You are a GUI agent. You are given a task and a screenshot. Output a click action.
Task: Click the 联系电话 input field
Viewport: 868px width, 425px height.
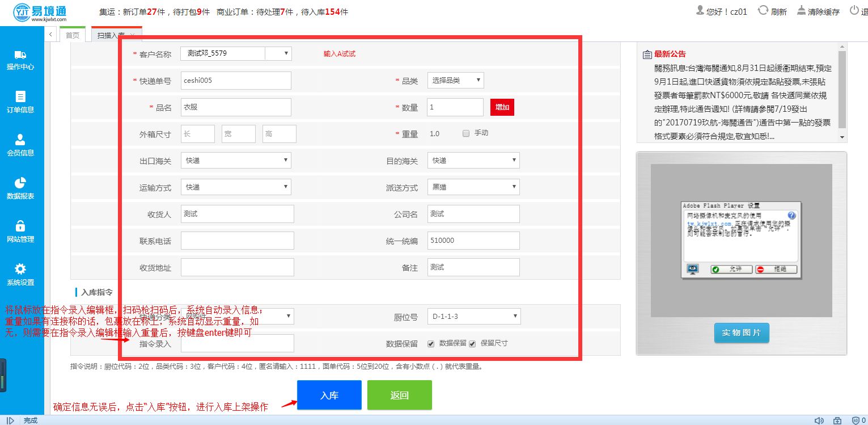click(x=238, y=241)
